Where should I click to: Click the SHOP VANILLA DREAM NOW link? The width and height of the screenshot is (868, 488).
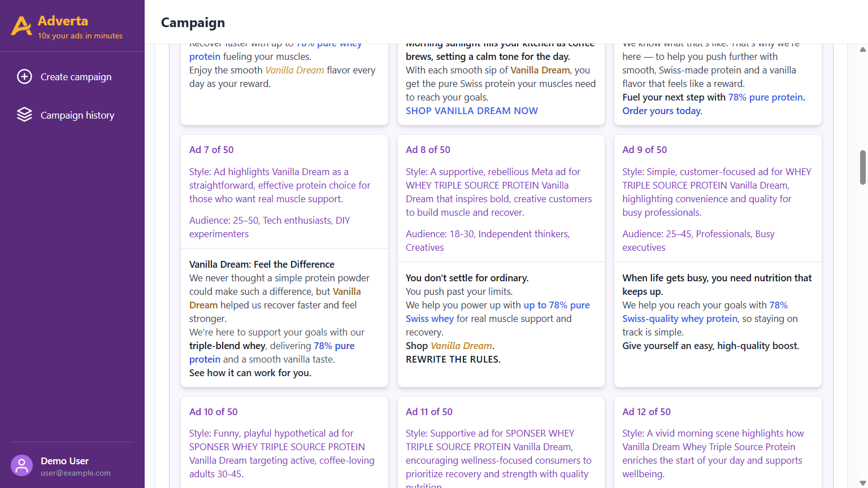[471, 111]
